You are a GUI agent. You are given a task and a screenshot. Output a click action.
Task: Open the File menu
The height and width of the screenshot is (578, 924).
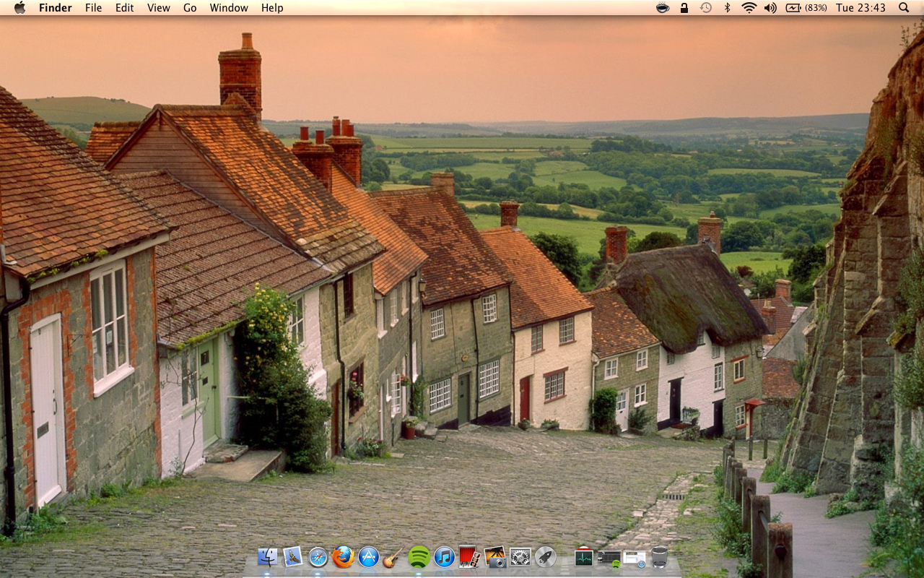[x=93, y=8]
